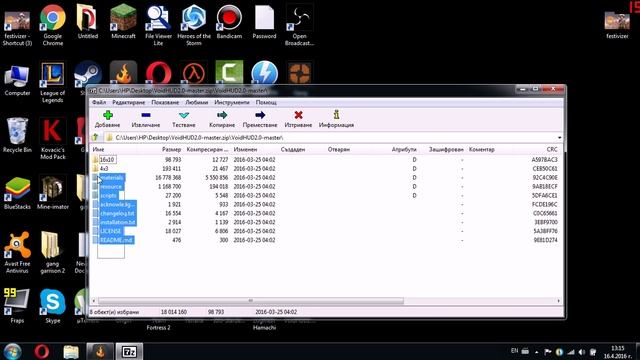The height and width of the screenshot is (360, 640).
Task: Open the Password file on desktop
Action: point(264,22)
